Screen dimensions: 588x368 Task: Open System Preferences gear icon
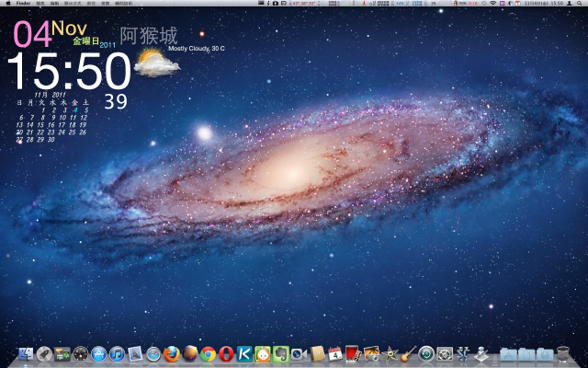[x=445, y=354]
